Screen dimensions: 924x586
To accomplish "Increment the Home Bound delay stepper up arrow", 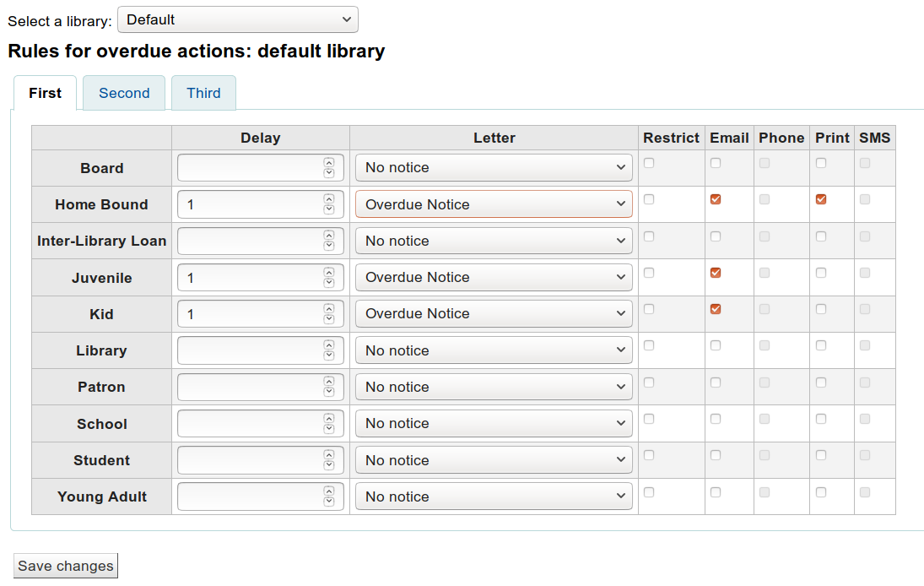I will (x=329, y=199).
